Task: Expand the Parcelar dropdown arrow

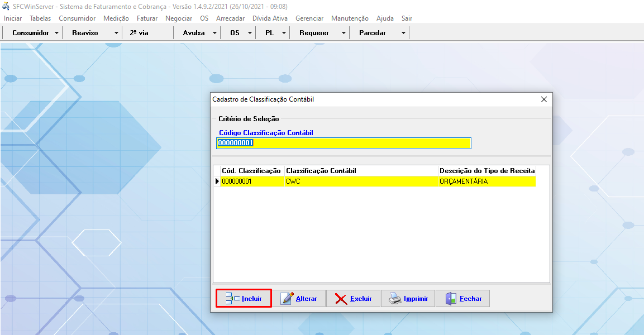Action: point(403,33)
